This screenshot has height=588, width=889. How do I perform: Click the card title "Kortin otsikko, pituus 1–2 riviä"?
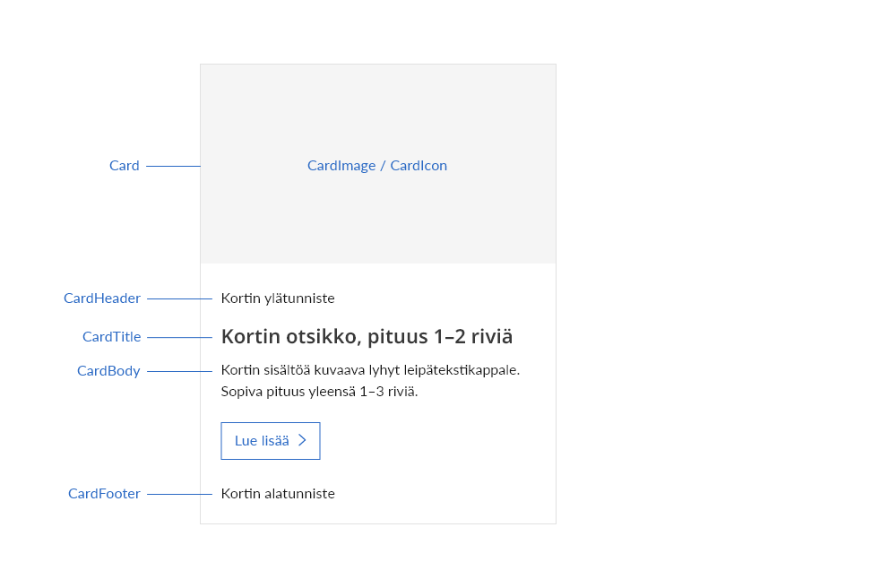tap(367, 337)
